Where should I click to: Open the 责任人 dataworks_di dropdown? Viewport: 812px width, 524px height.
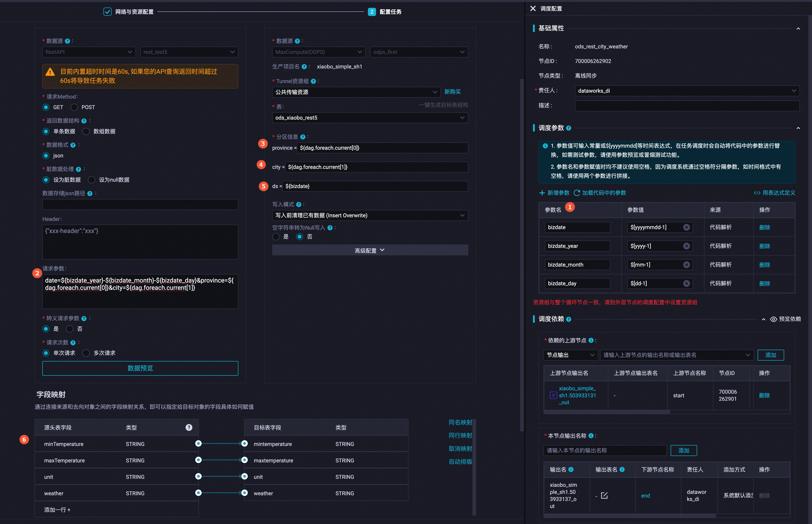(687, 91)
